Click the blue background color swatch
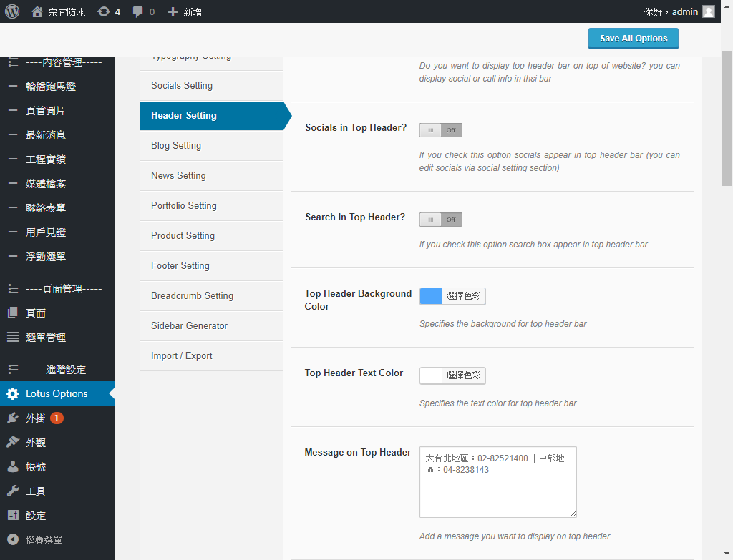 [x=430, y=296]
